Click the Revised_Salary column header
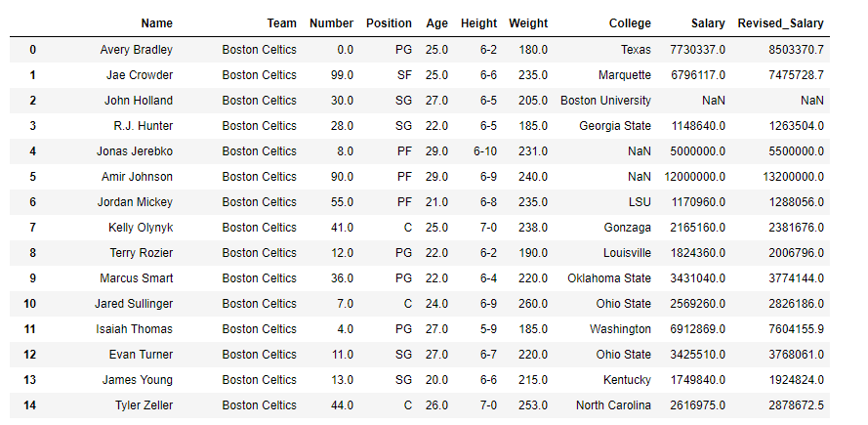This screenshot has height=425, width=868. point(780,23)
